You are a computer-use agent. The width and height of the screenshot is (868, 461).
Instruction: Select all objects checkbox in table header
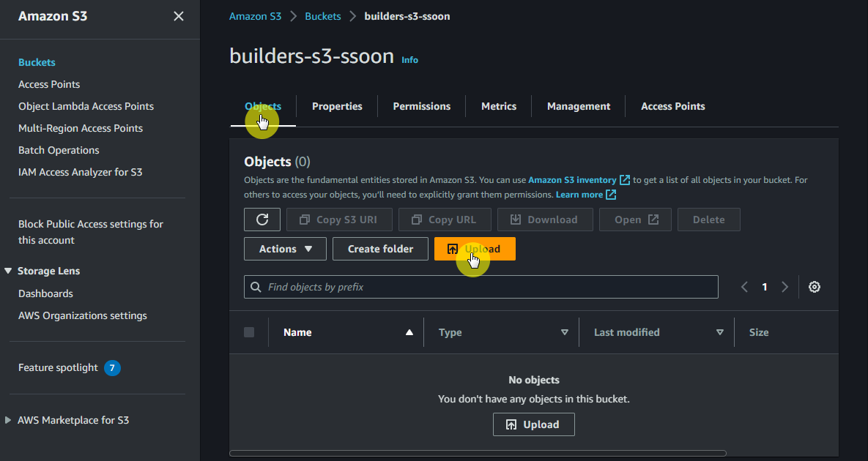click(249, 332)
